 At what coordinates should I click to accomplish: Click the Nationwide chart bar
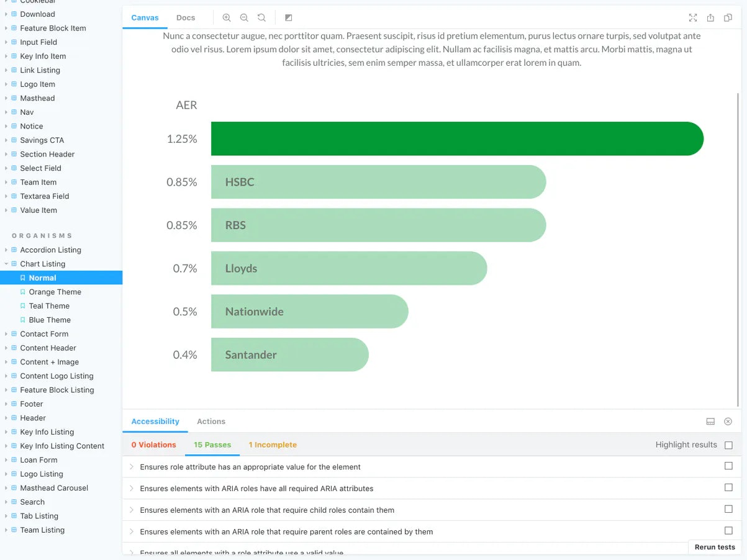coord(310,312)
